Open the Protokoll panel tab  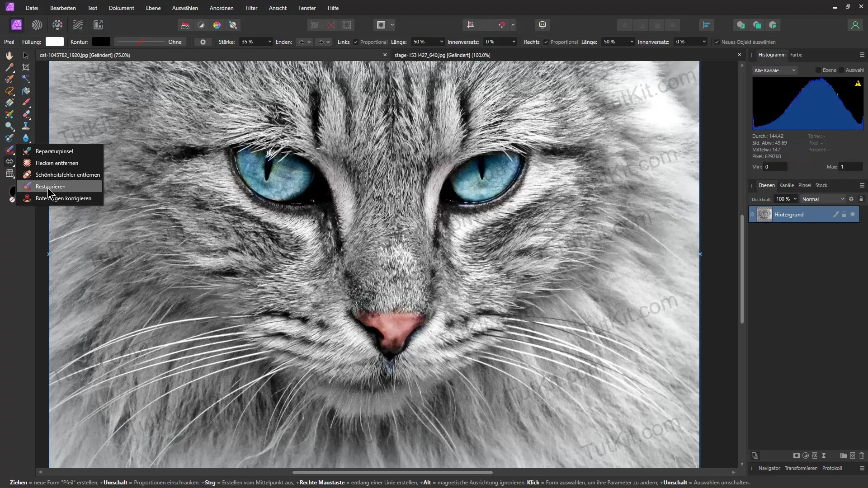[832, 468]
